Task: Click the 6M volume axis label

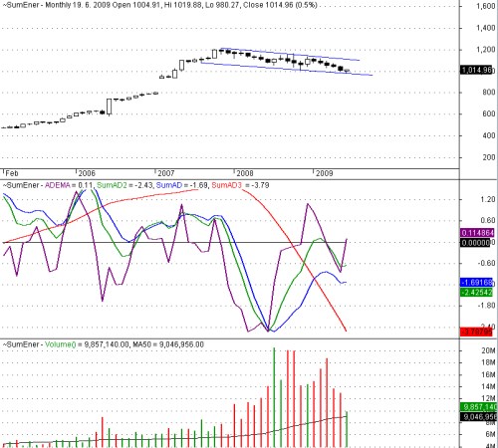Action: coord(490,434)
